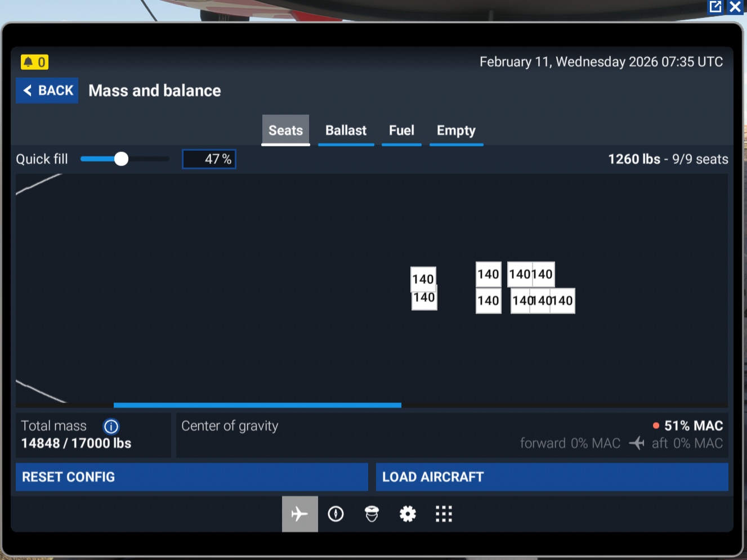Click the RESET CONFIG button
The height and width of the screenshot is (560, 747).
191,477
